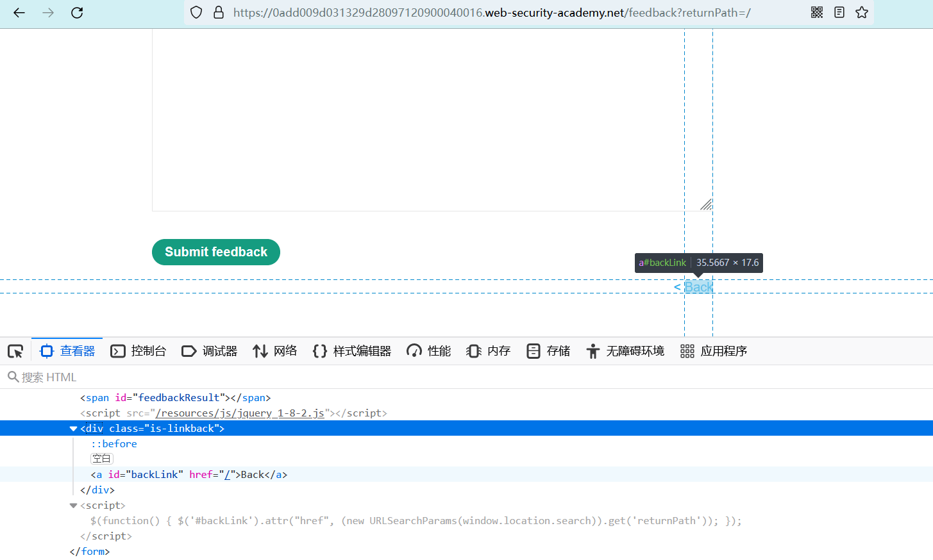Switch to the 控制台 console tab
Image resolution: width=933 pixels, height=560 pixels.
pyautogui.click(x=139, y=351)
